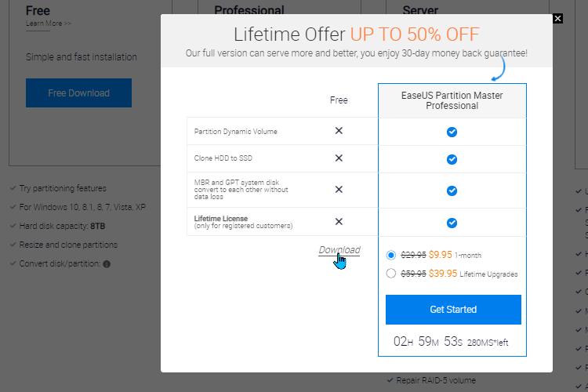Click the Lifetime License feature row label
The image size is (588, 392).
coord(243,222)
